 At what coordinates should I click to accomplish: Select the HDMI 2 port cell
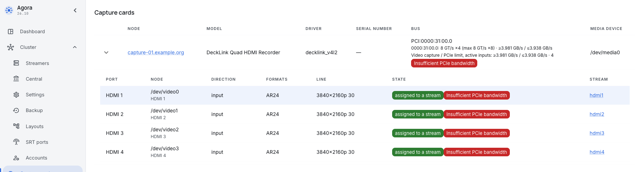pyautogui.click(x=114, y=114)
